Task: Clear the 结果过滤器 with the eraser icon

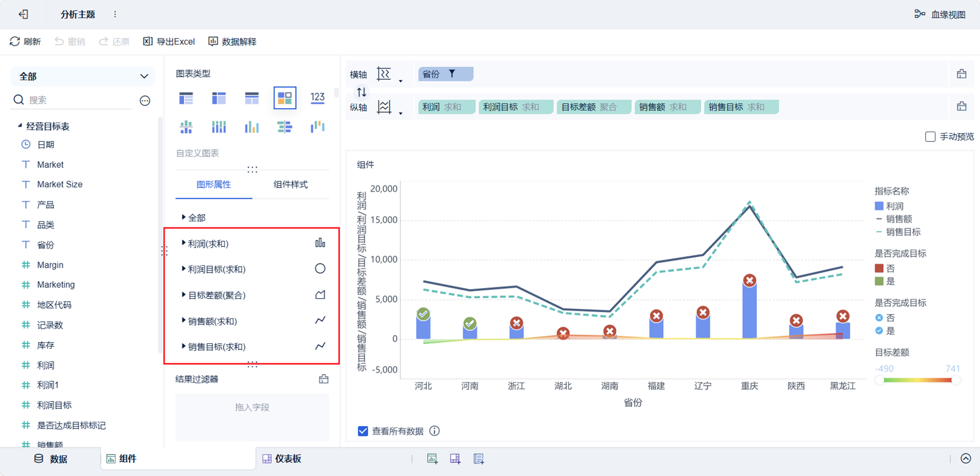Action: click(323, 379)
